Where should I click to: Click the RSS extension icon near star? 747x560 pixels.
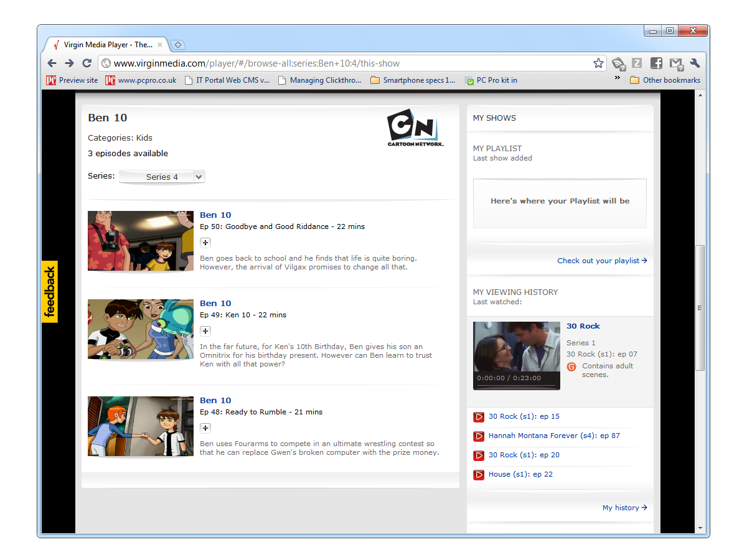[618, 63]
